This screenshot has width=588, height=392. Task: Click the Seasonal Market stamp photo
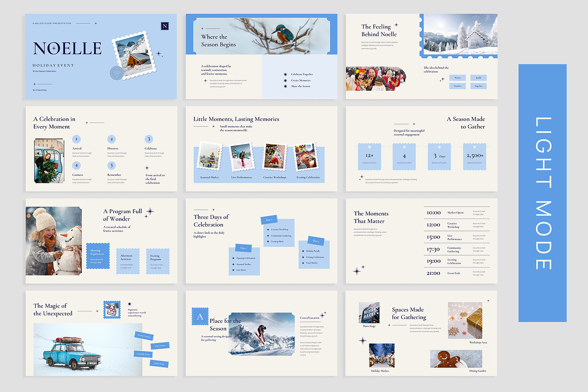(x=209, y=156)
